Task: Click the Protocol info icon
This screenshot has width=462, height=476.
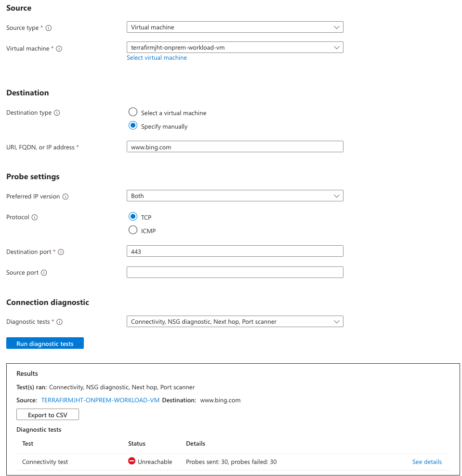Action: 35,217
